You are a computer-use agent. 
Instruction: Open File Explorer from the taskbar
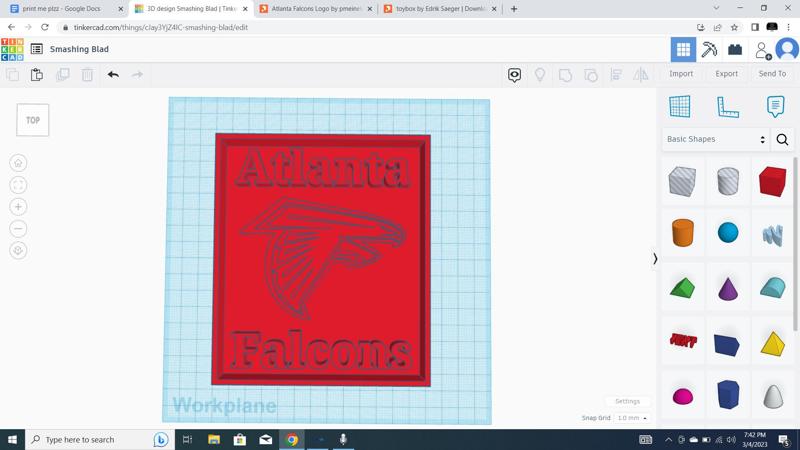pos(214,439)
